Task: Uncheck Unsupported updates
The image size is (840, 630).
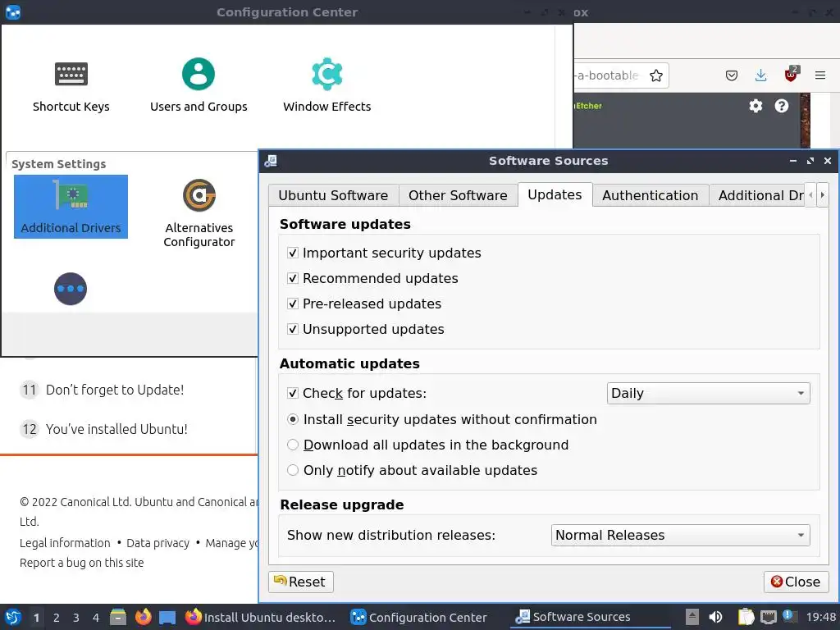Action: pos(293,329)
